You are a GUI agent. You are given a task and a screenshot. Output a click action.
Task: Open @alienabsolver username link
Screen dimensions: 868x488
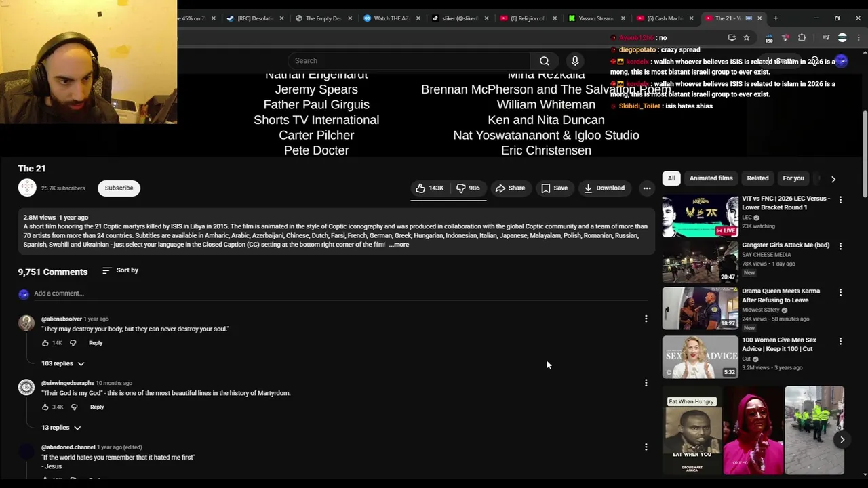coord(61,319)
